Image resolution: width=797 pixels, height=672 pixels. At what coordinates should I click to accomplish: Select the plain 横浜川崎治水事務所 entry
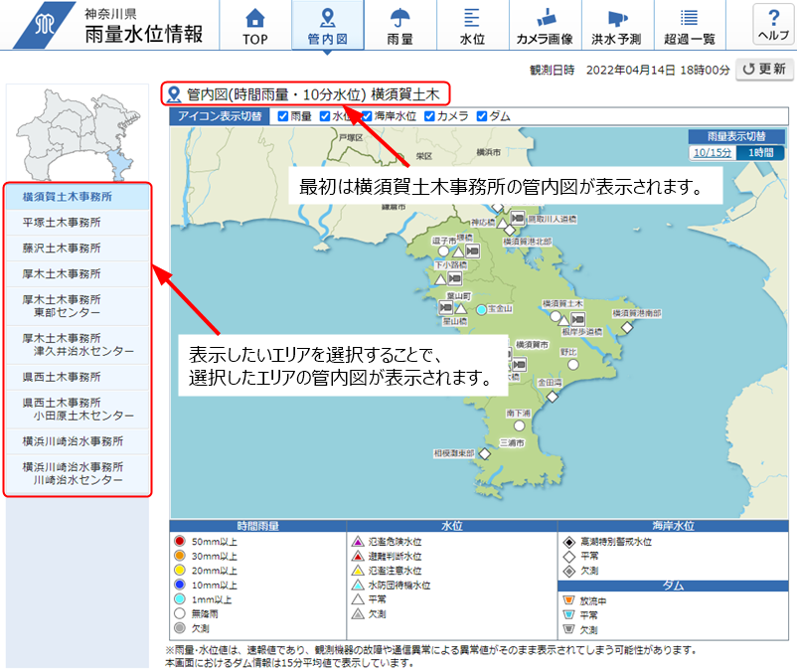(x=78, y=441)
